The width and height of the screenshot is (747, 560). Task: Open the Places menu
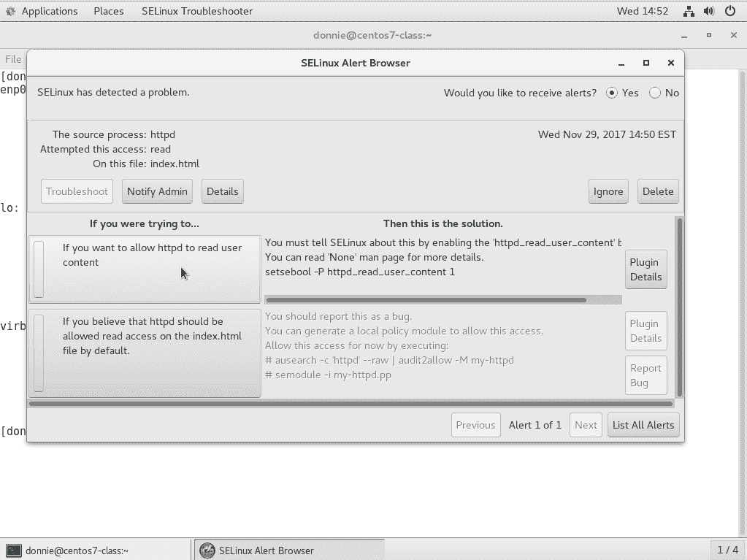click(109, 11)
